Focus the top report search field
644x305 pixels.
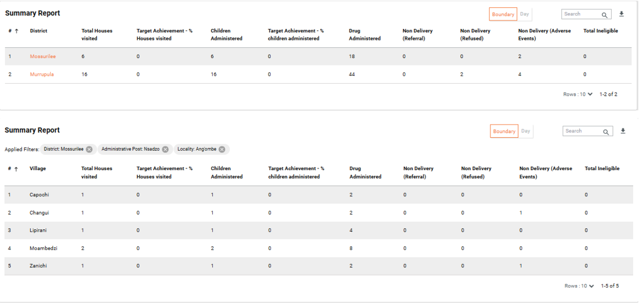580,14
